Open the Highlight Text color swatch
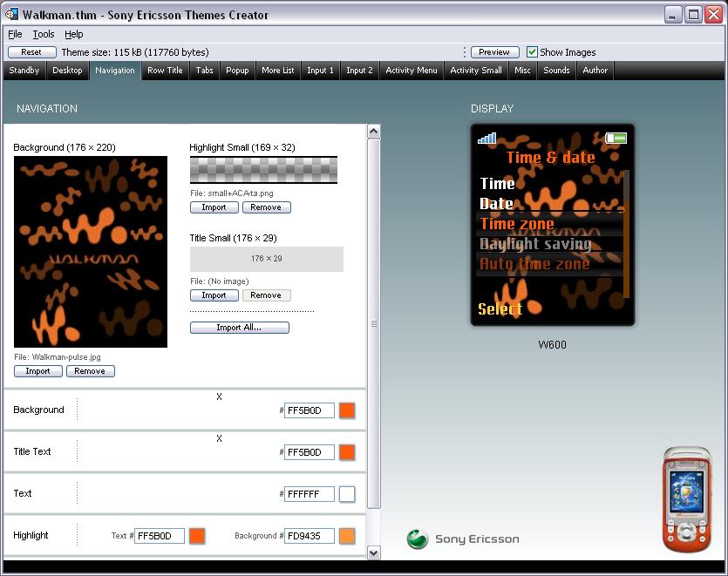Image resolution: width=728 pixels, height=576 pixels. click(x=197, y=536)
